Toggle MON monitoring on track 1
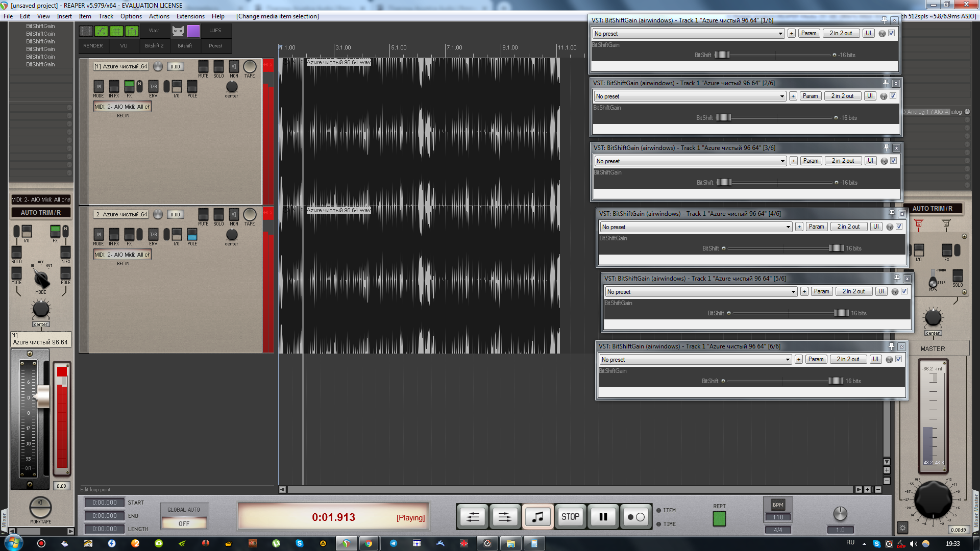The width and height of the screenshot is (980, 551). [234, 67]
